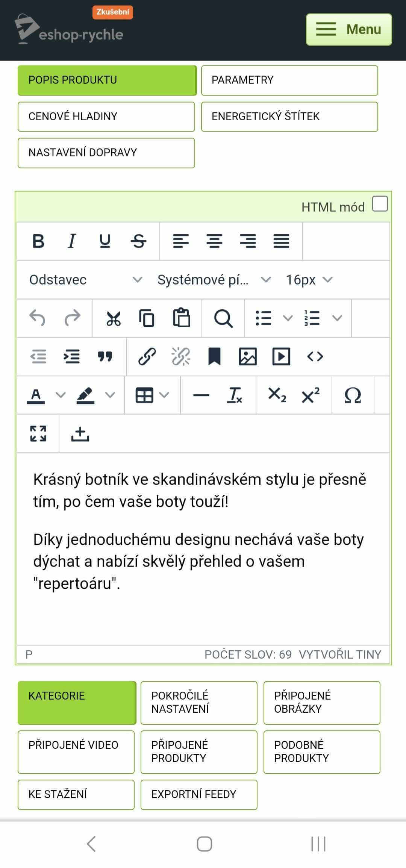Click the upload file icon
406x868 pixels.
pos(80,433)
